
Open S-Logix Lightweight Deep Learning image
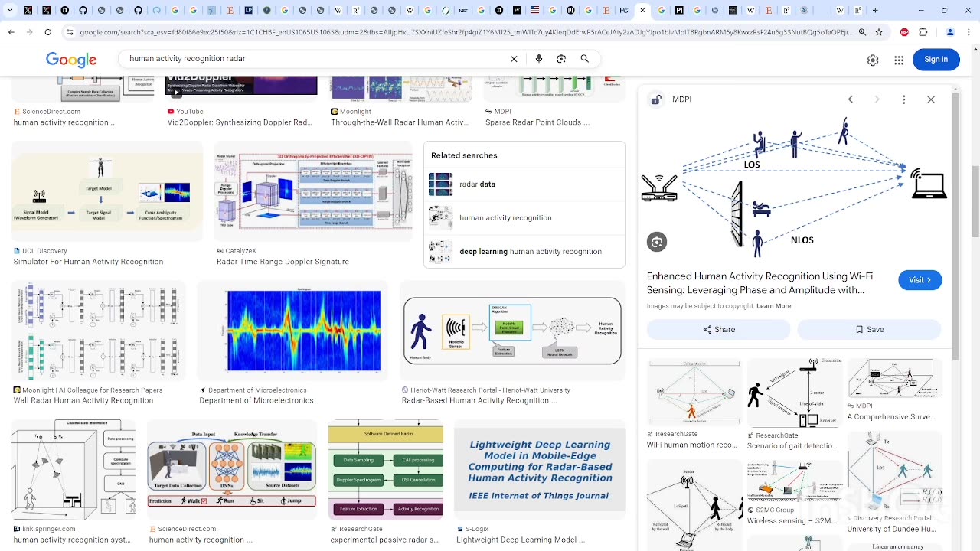coord(540,470)
